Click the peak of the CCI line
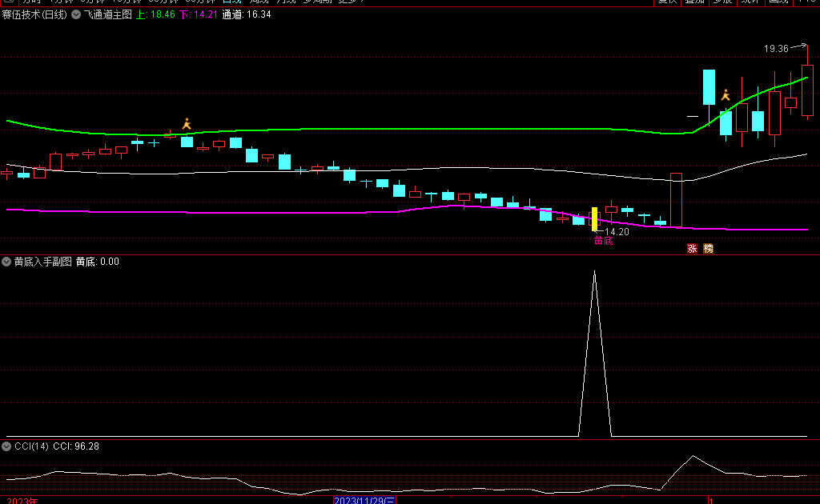This screenshot has height=504, width=820. coord(693,457)
